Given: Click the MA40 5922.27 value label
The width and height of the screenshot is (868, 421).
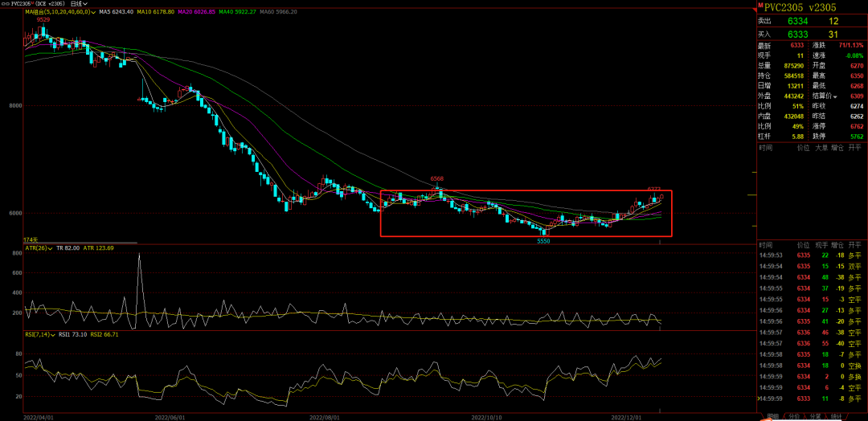Looking at the screenshot, I should (x=238, y=11).
